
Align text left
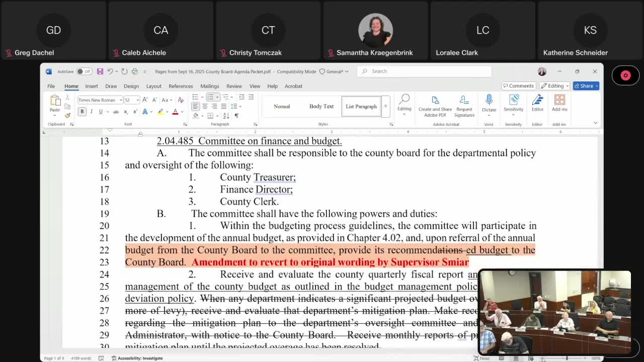(195, 107)
